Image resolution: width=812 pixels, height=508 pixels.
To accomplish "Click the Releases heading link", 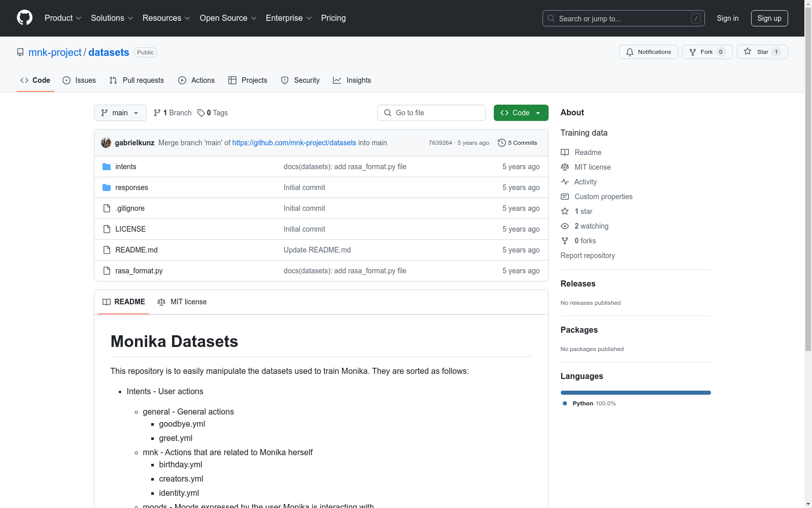I will [578, 283].
